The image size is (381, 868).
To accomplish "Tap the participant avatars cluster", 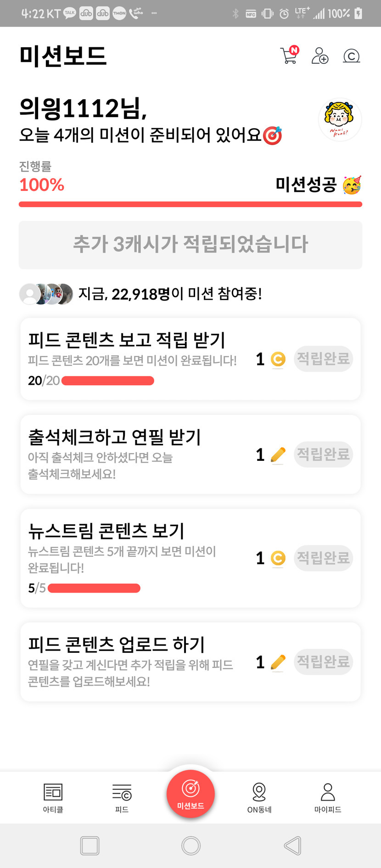I will [x=46, y=294].
